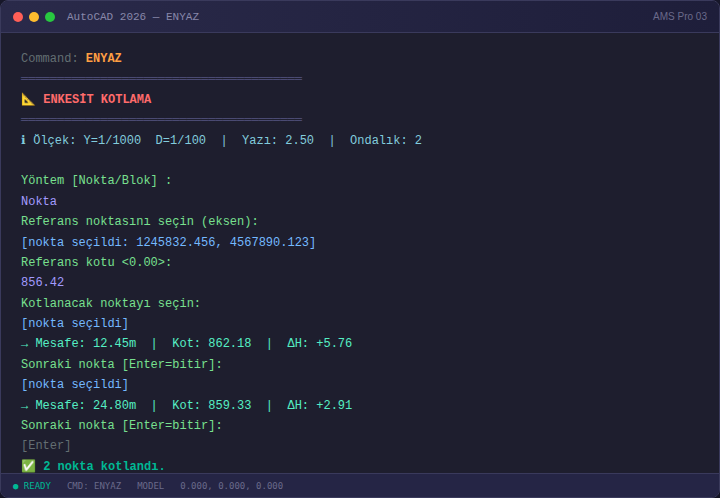Viewport: 720px width, 498px height.
Task: Click the 'Mesafe: 24.80m' result
Action: 86,405
